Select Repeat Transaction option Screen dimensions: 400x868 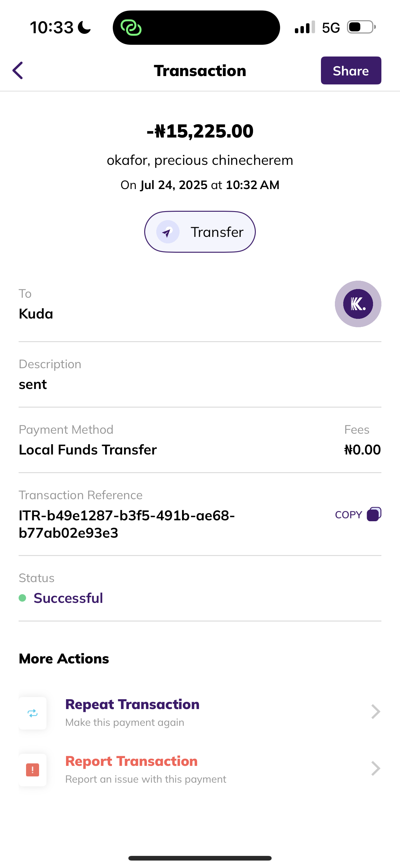pyautogui.click(x=132, y=705)
